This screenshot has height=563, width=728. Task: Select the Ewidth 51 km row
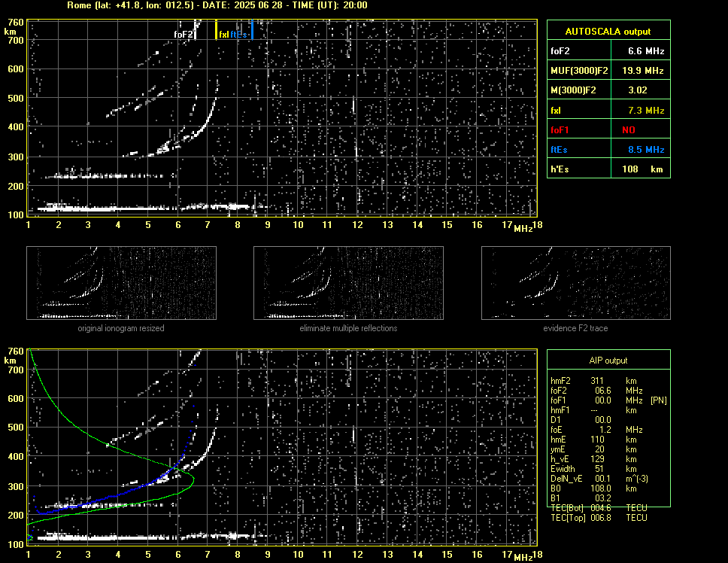pyautogui.click(x=594, y=469)
